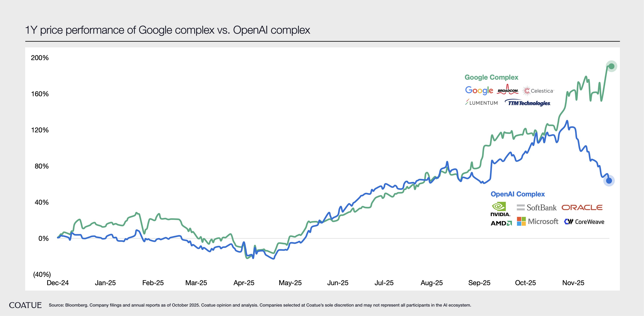Click the AMD logo

click(501, 223)
